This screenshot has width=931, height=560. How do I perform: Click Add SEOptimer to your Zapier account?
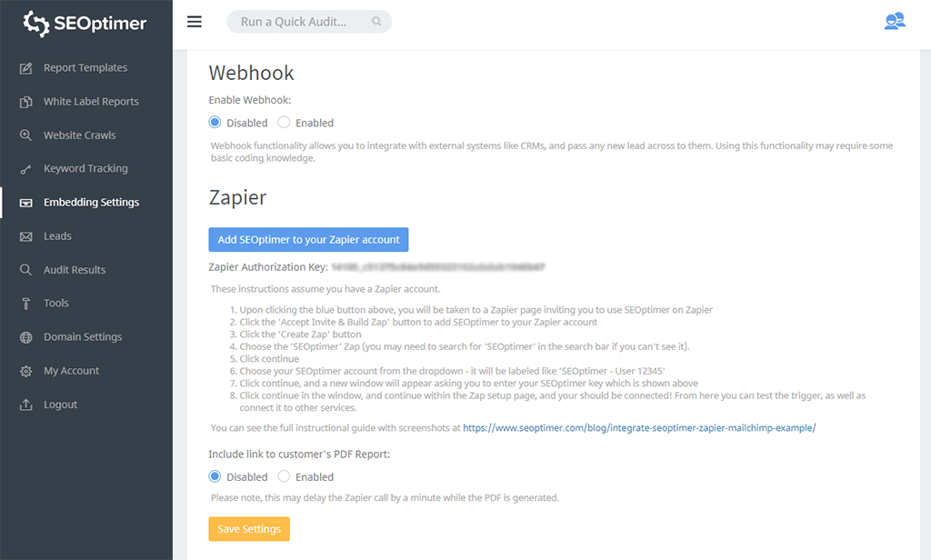tap(308, 240)
